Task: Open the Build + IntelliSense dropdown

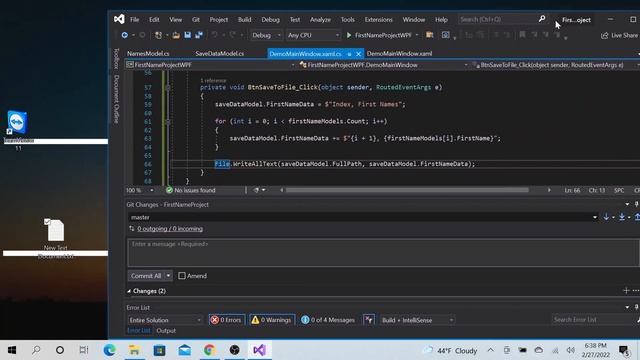Action: (418, 320)
